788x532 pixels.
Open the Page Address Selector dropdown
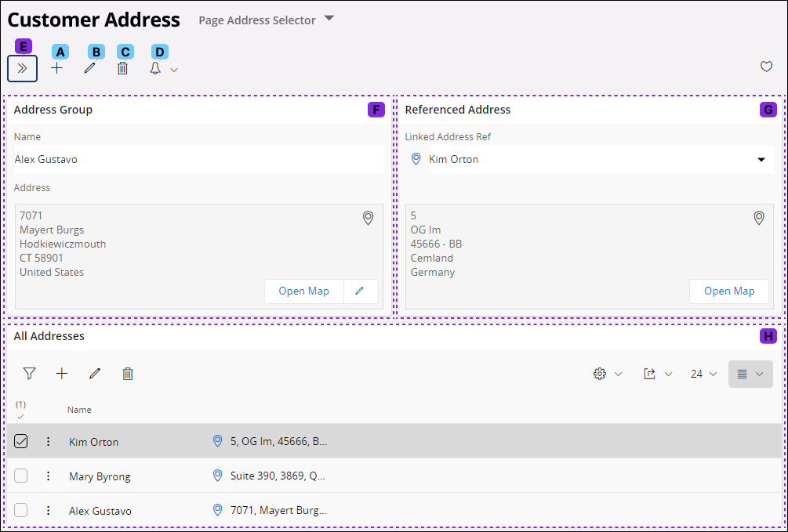[x=329, y=19]
